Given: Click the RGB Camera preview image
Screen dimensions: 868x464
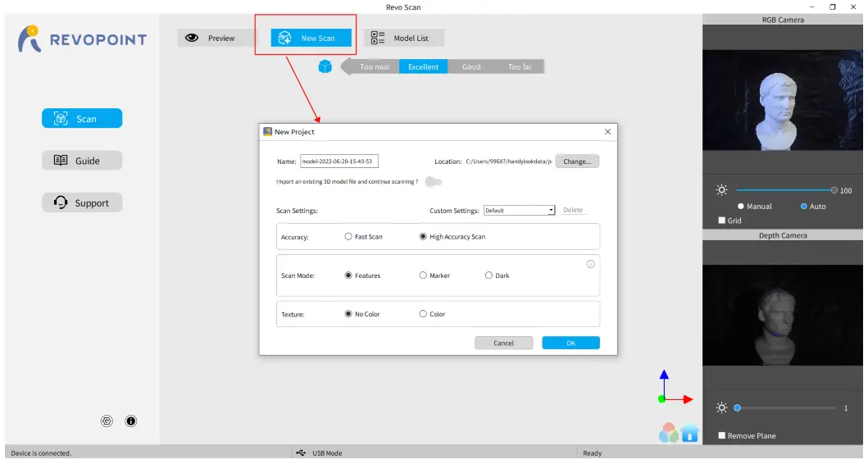Looking at the screenshot, I should tap(783, 100).
